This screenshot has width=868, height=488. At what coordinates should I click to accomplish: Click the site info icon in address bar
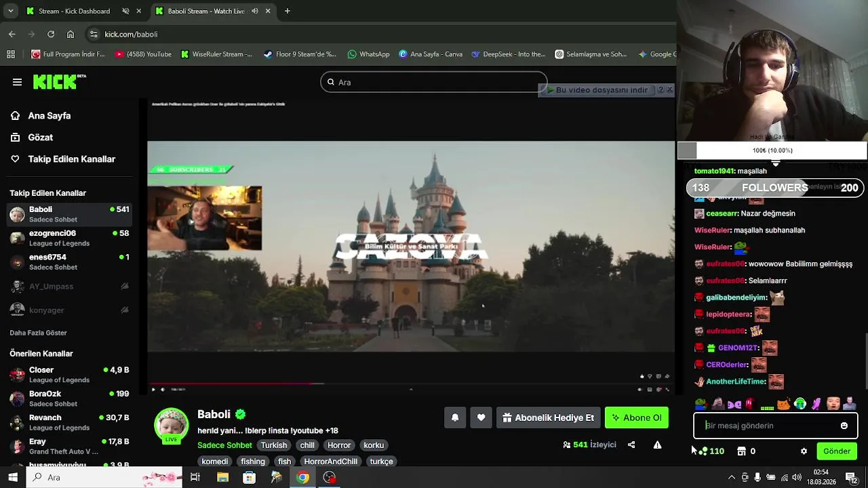[x=94, y=34]
